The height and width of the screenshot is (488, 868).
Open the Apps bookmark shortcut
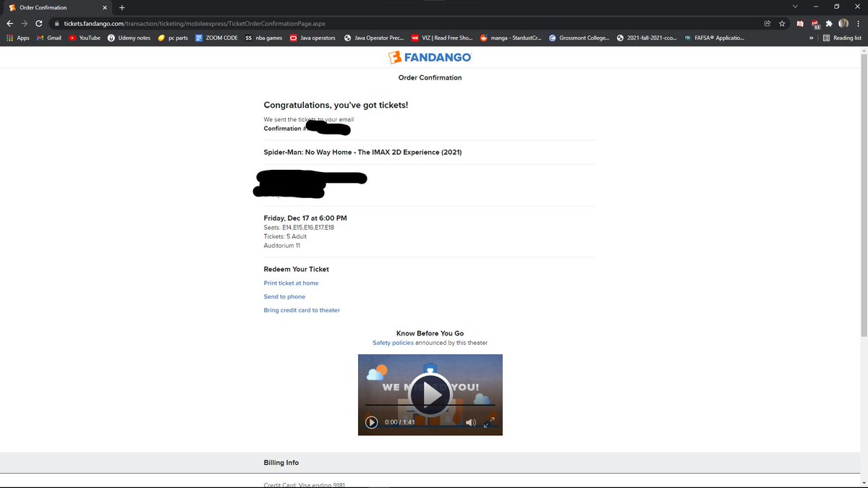point(18,38)
